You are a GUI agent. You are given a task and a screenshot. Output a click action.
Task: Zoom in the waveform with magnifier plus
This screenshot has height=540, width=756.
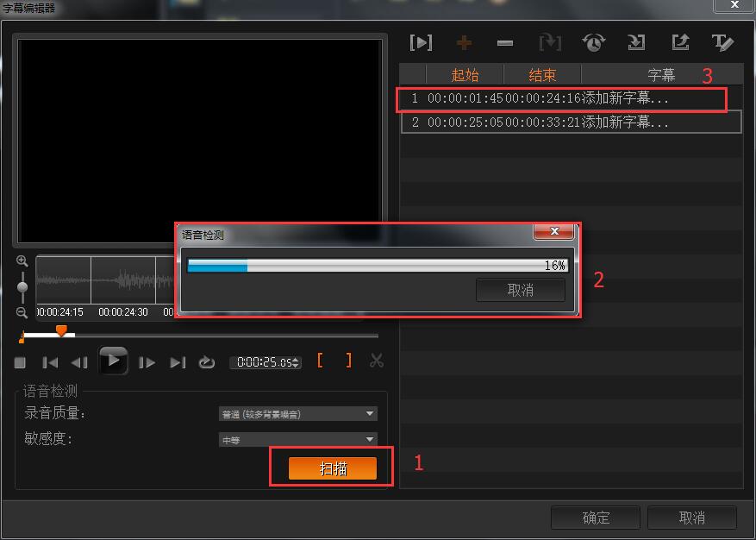tap(22, 261)
